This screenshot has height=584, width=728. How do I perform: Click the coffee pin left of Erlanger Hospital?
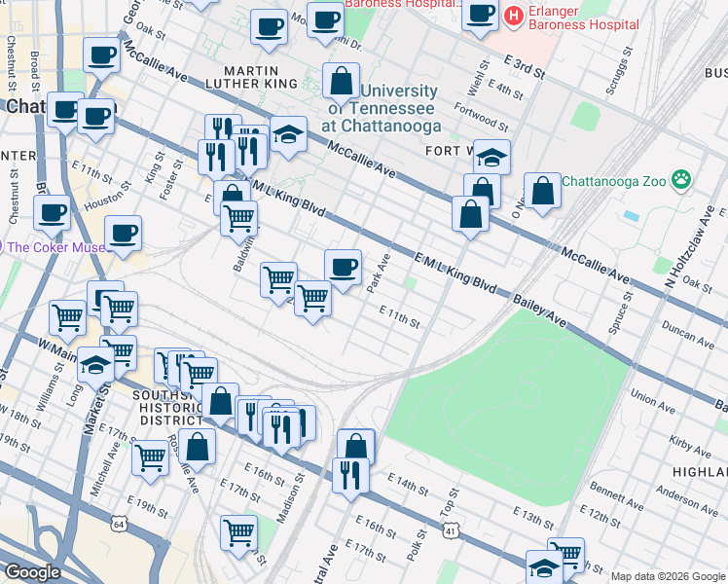point(481,18)
